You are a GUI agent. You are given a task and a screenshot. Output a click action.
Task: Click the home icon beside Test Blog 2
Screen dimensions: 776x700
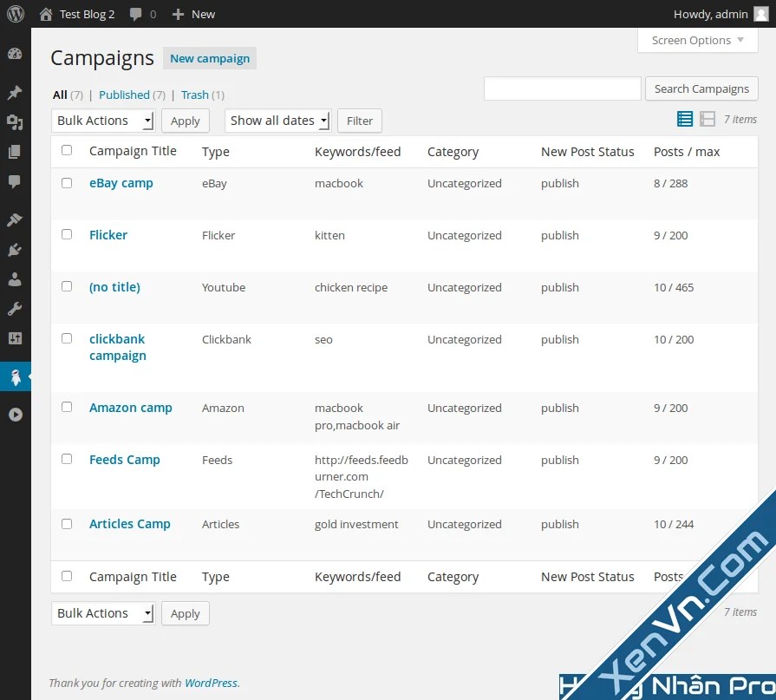coord(46,14)
